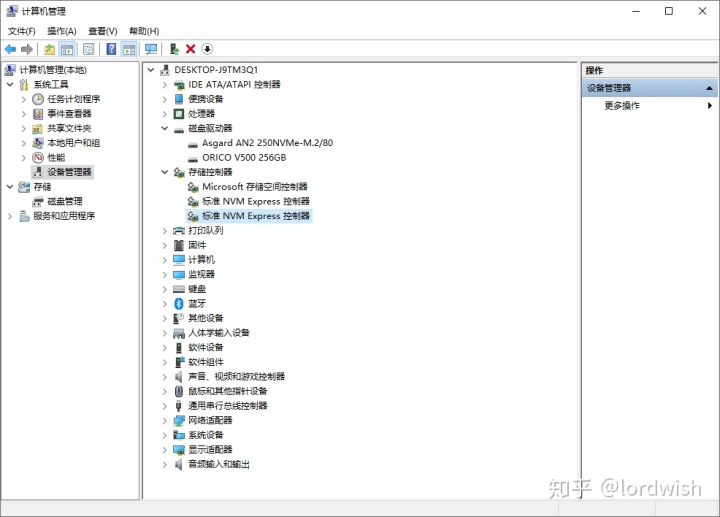Viewport: 720px width, 517px height.
Task: Click the 任务计划程序 clock icon
Action: [x=38, y=99]
